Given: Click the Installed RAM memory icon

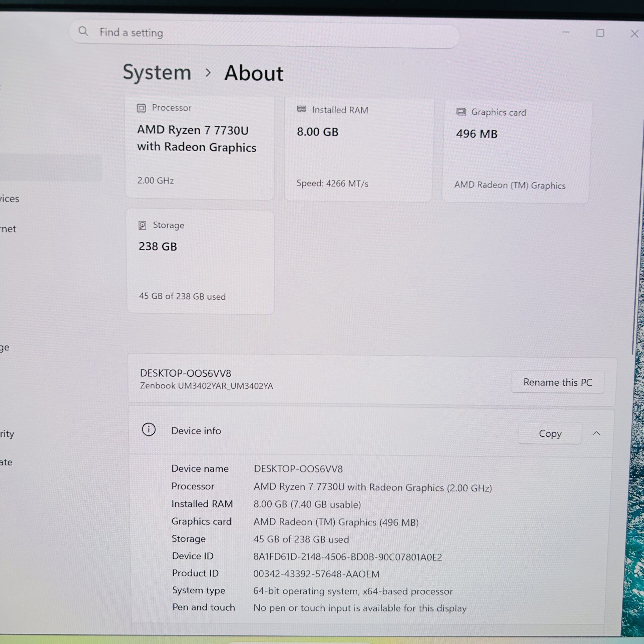Looking at the screenshot, I should click(302, 109).
